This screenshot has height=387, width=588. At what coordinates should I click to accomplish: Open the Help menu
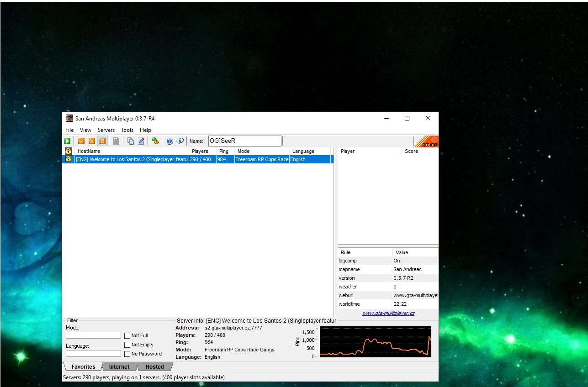click(x=145, y=130)
